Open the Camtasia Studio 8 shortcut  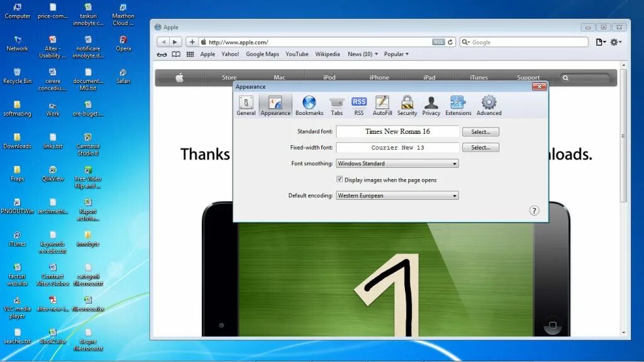88,145
